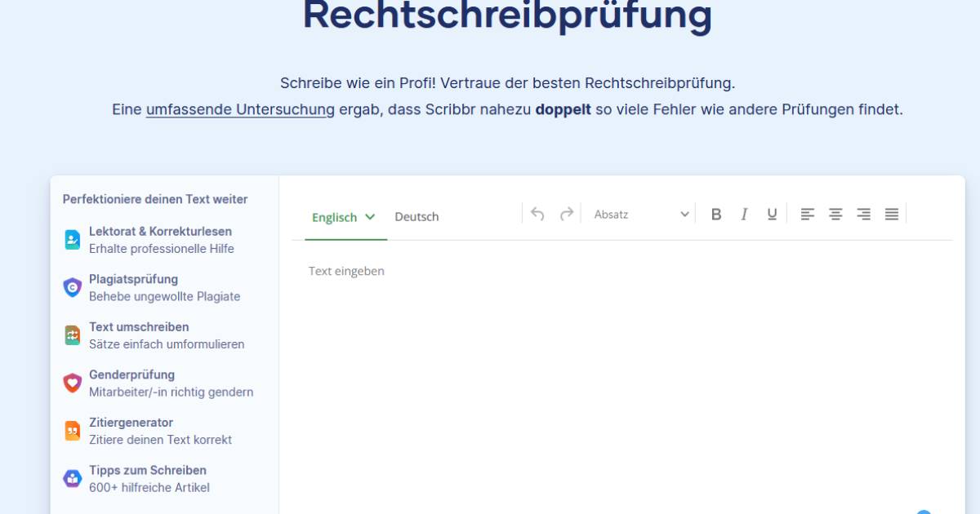The height and width of the screenshot is (514, 980).
Task: Open the umfassende Untersuchung link
Action: pos(239,109)
